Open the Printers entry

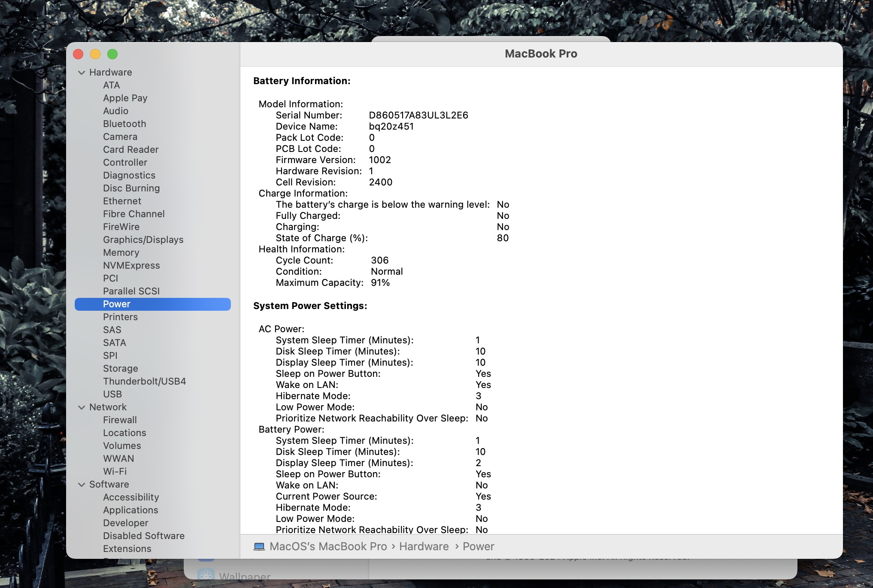121,317
